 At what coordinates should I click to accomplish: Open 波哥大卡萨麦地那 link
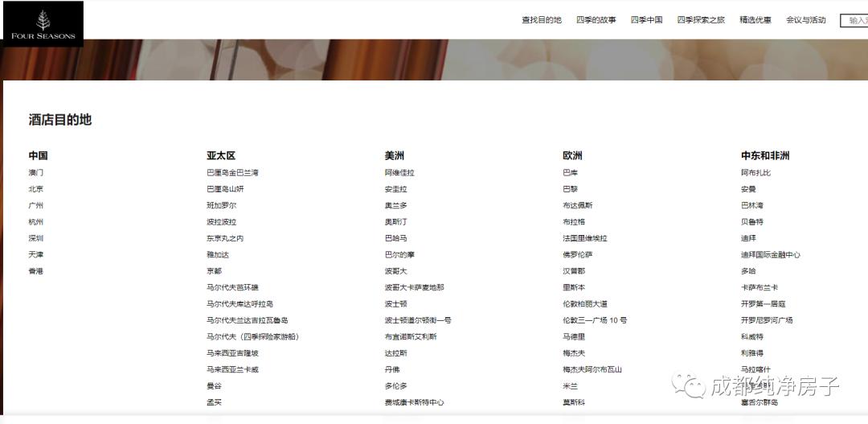click(x=415, y=288)
